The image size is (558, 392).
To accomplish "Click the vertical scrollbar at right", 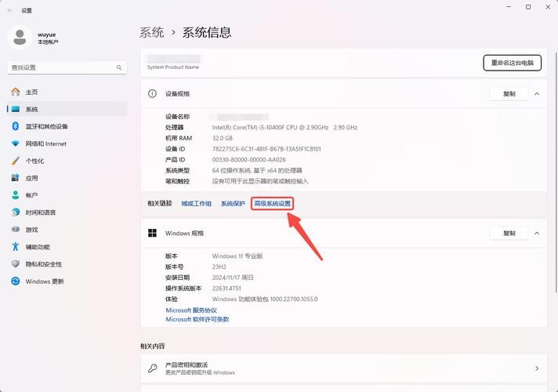I will (556, 172).
